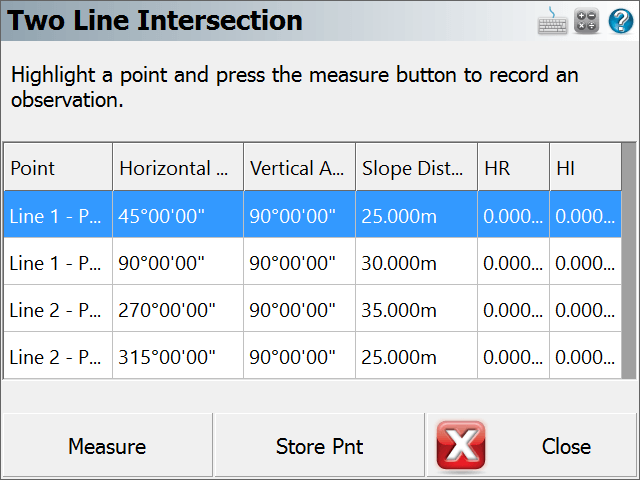Select the highlighted Line 1 row with 45°00'00"
This screenshot has height=480, width=640.
[x=313, y=215]
